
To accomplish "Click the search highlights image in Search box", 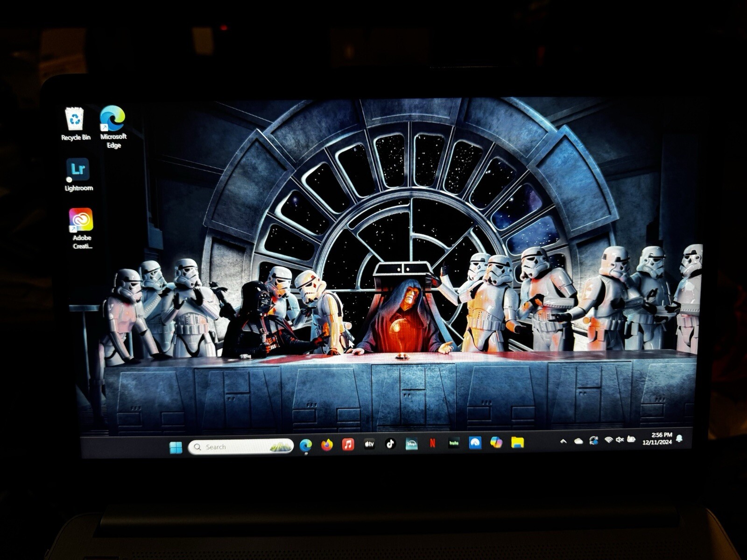I will click(x=281, y=447).
